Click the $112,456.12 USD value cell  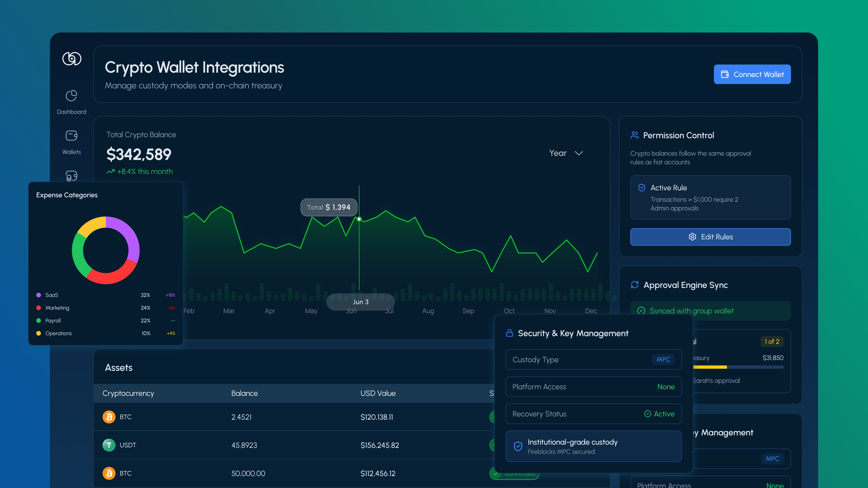tap(378, 474)
